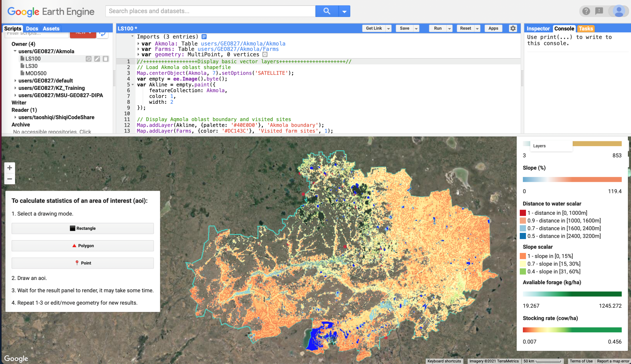Fold the code block at line 5
This screenshot has width=631, height=364.
tap(133, 85)
